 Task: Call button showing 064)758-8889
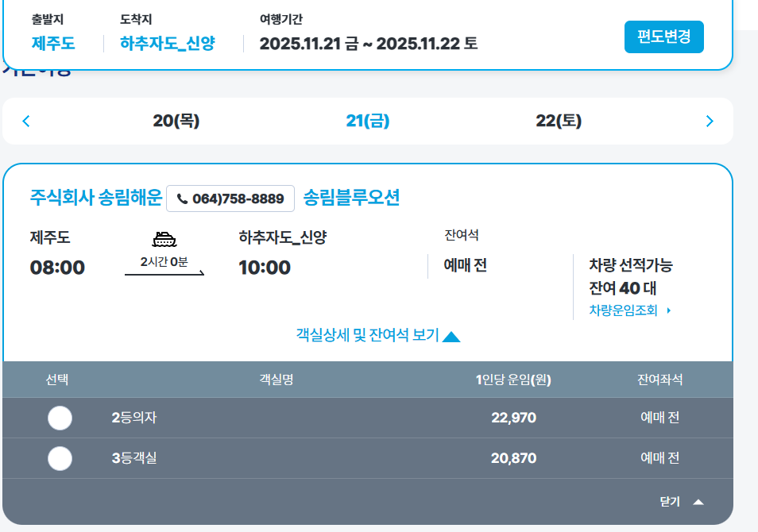230,199
